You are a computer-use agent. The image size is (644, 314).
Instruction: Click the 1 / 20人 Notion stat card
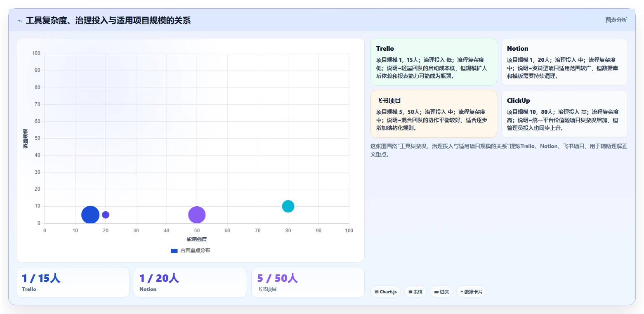coord(190,282)
